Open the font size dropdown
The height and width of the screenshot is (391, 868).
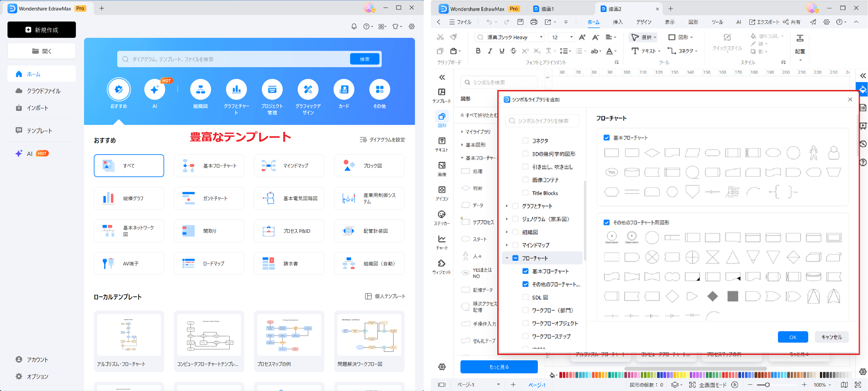tap(572, 37)
